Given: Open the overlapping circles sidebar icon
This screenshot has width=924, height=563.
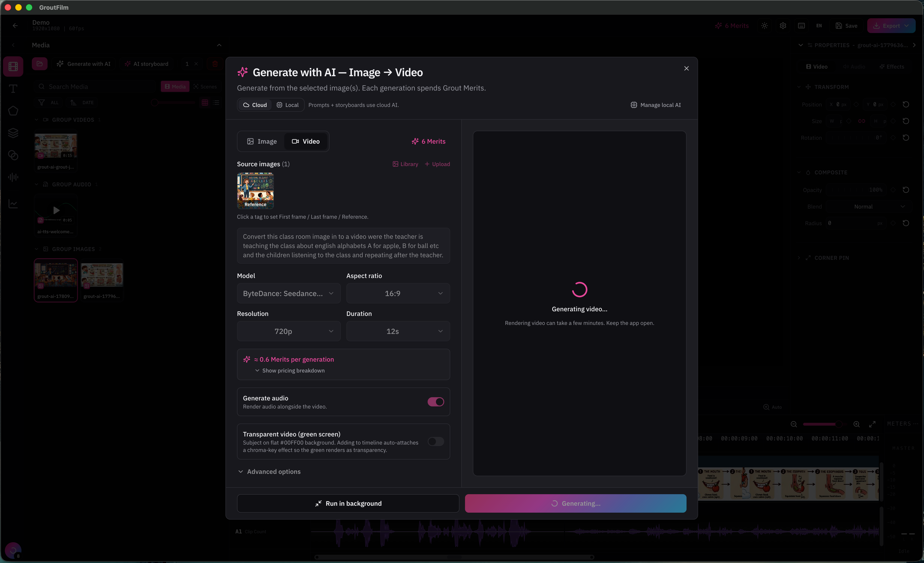Looking at the screenshot, I should pos(13,155).
